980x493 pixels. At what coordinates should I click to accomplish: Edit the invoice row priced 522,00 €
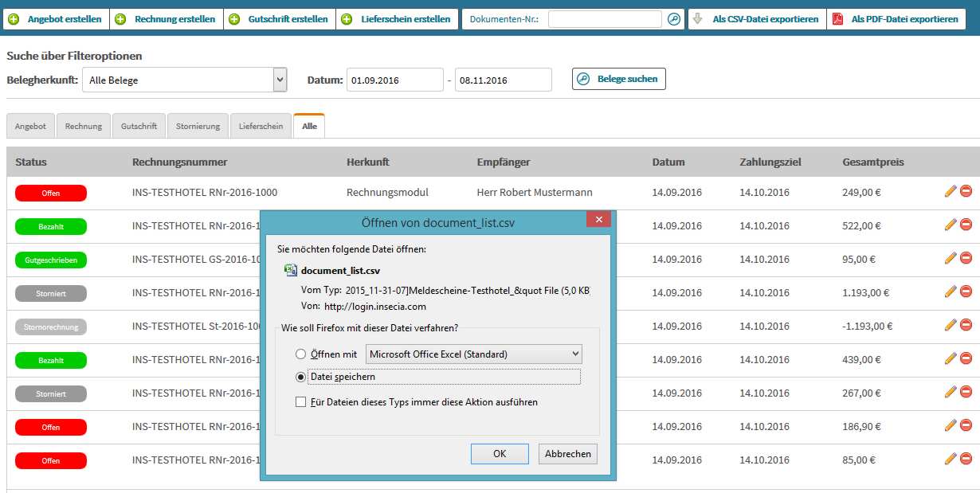[x=950, y=225]
